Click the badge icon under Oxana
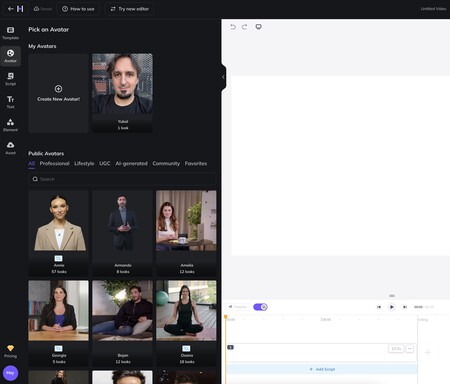The width and height of the screenshot is (450, 384). [186, 348]
